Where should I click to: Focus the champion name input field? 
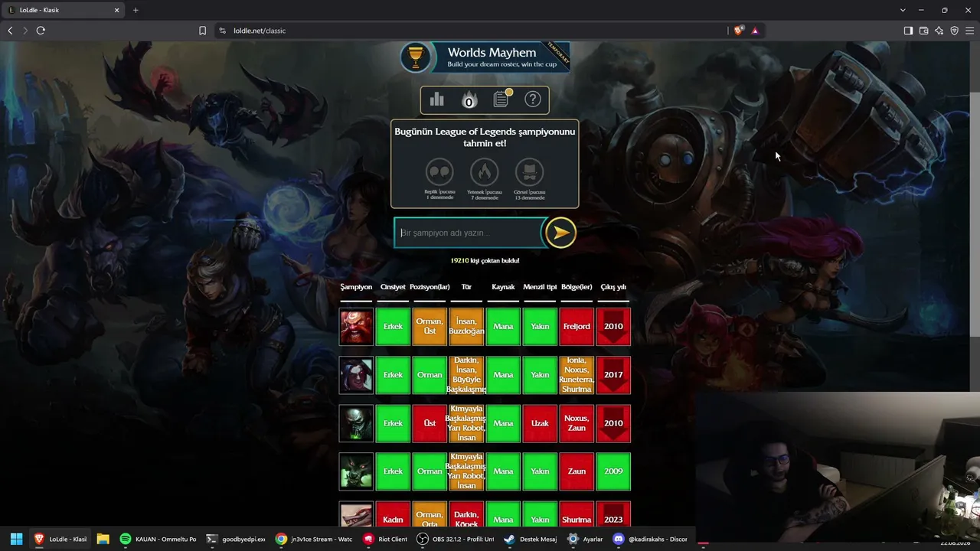tap(469, 233)
